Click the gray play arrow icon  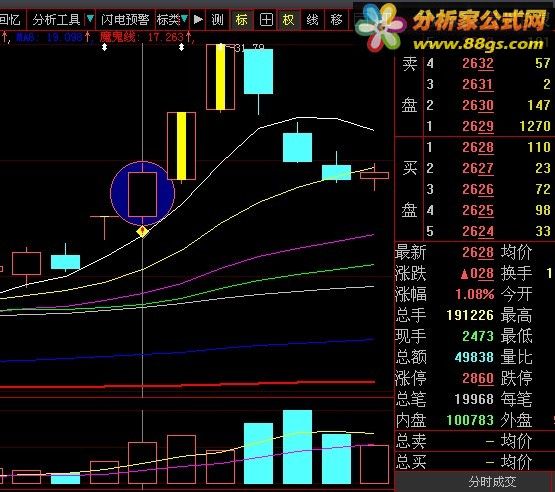click(x=198, y=19)
